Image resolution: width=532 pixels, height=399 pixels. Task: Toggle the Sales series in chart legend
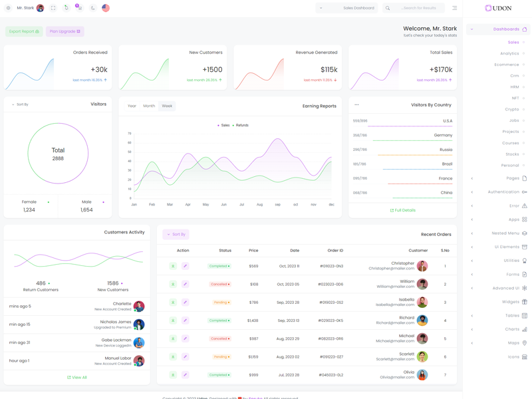(223, 125)
